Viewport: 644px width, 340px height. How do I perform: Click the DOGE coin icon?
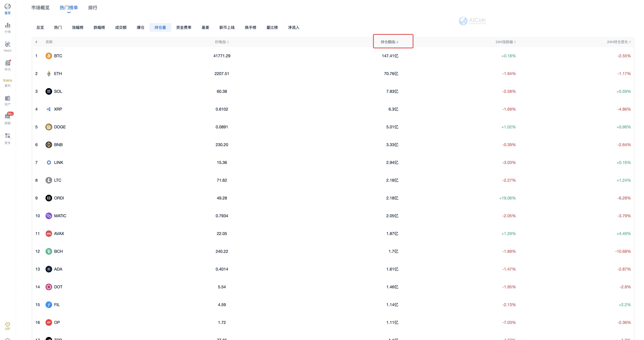point(49,127)
